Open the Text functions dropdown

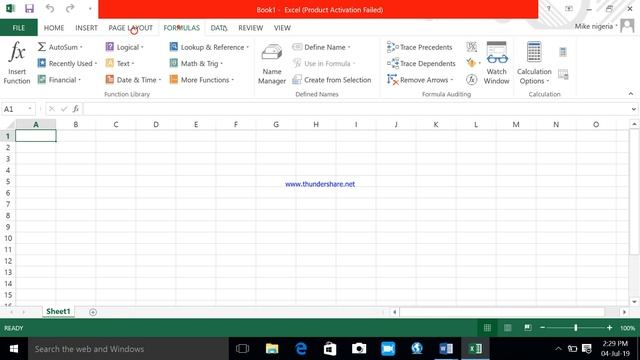[x=120, y=64]
